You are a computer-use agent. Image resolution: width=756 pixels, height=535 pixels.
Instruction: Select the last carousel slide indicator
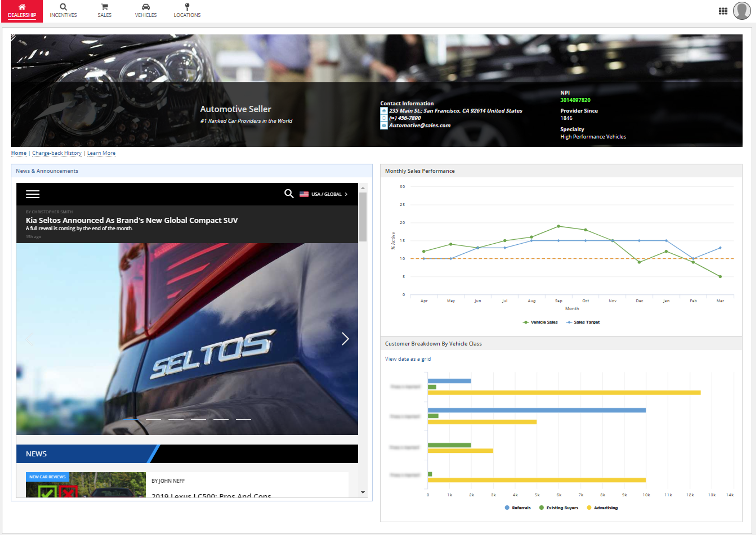click(x=244, y=419)
